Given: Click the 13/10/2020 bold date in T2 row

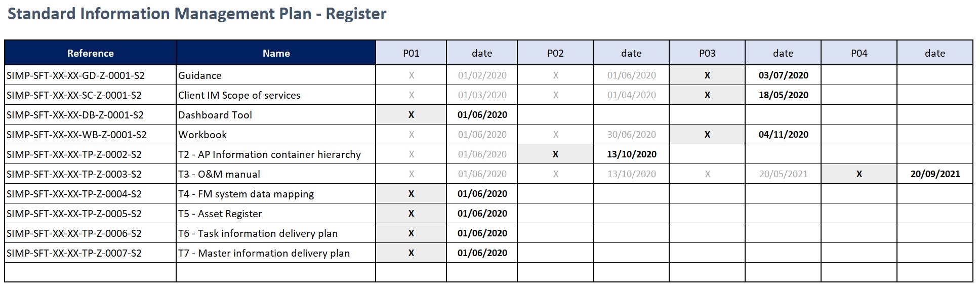Looking at the screenshot, I should [631, 154].
